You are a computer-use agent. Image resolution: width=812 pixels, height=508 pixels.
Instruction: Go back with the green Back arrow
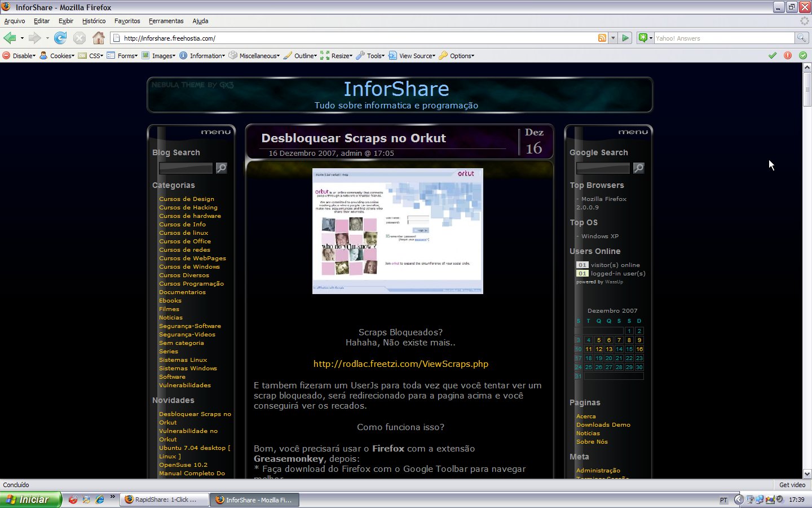[10, 38]
